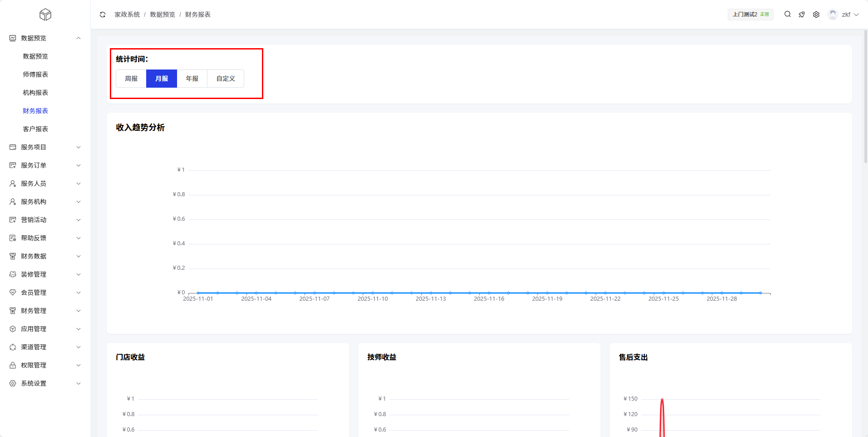Collapse the 数据预览 menu chevron

pos(79,38)
